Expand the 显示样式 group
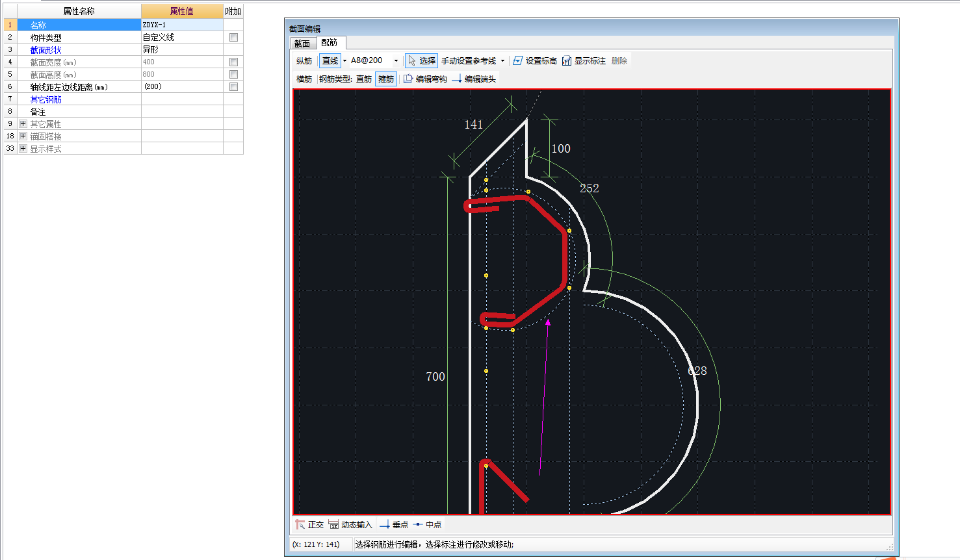This screenshot has height=560, width=960. click(23, 148)
